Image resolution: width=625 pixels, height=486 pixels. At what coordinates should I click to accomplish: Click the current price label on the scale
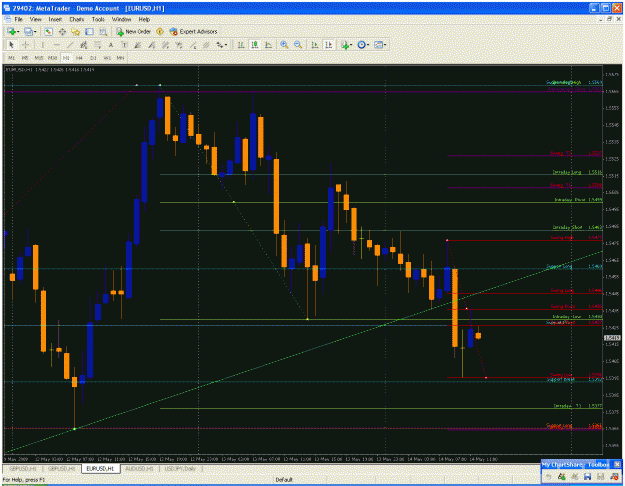613,338
